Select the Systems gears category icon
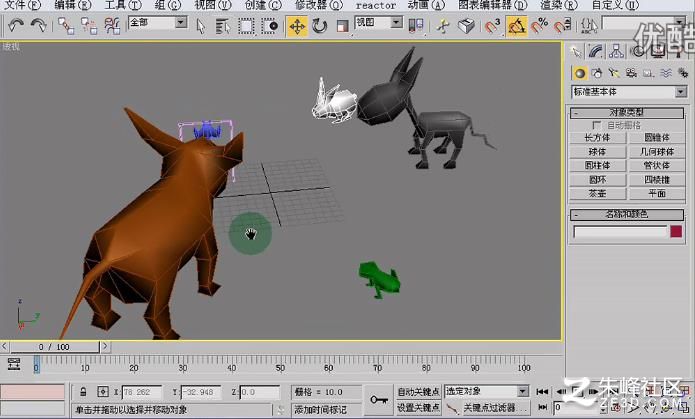Image resolution: width=695 pixels, height=419 pixels. click(683, 73)
